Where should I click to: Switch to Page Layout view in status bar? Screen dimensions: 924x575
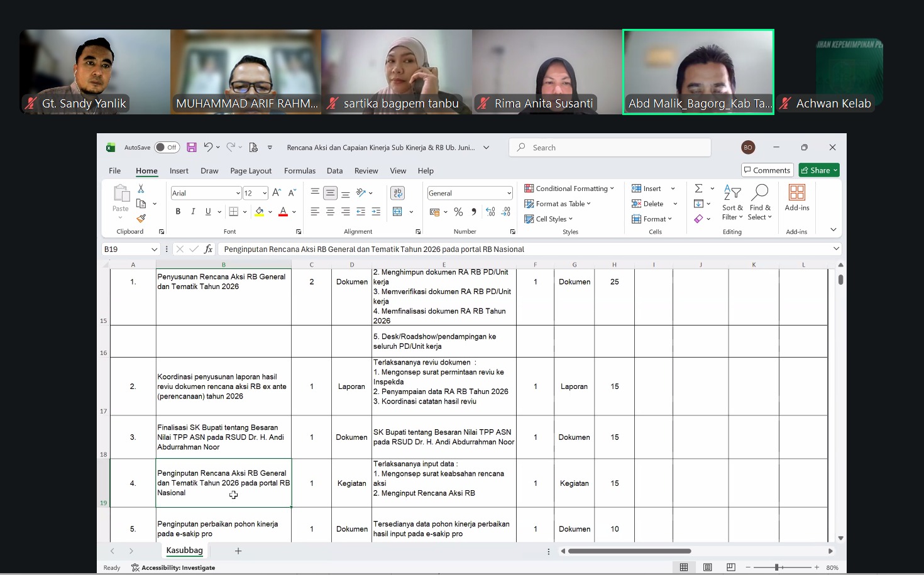coord(707,567)
